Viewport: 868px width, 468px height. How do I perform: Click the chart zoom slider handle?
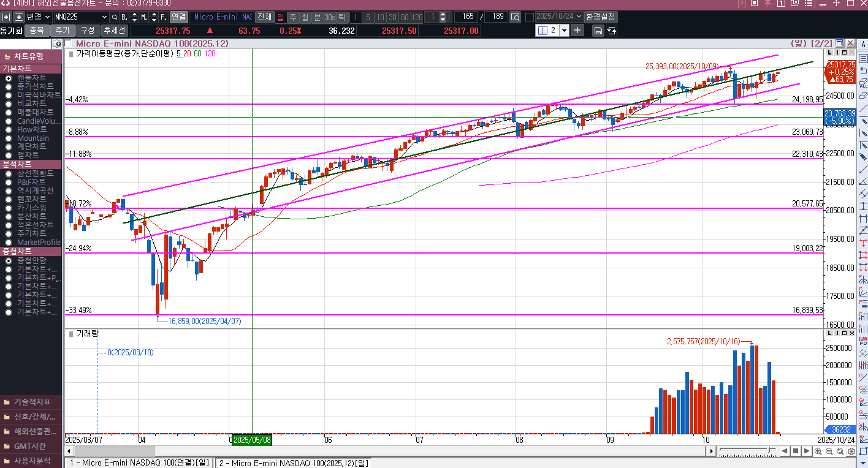click(x=769, y=451)
